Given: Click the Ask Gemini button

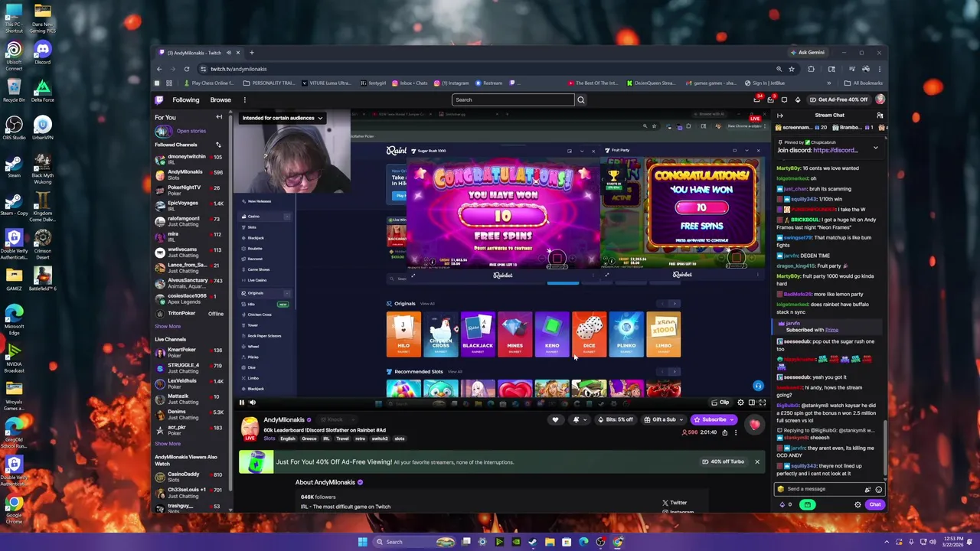Looking at the screenshot, I should (x=807, y=53).
